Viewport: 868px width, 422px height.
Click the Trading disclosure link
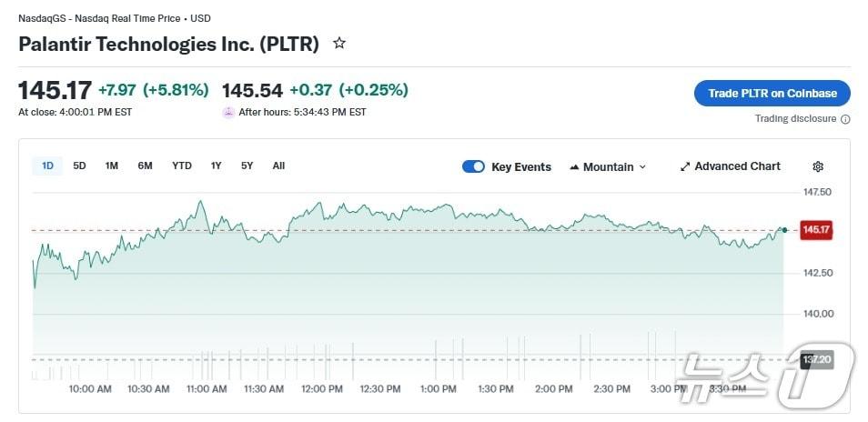click(x=795, y=119)
